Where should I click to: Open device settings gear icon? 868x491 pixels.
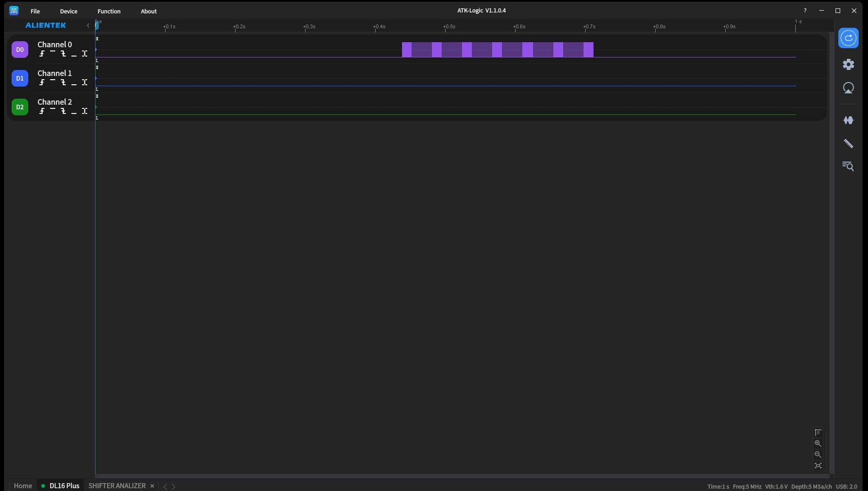coord(848,64)
